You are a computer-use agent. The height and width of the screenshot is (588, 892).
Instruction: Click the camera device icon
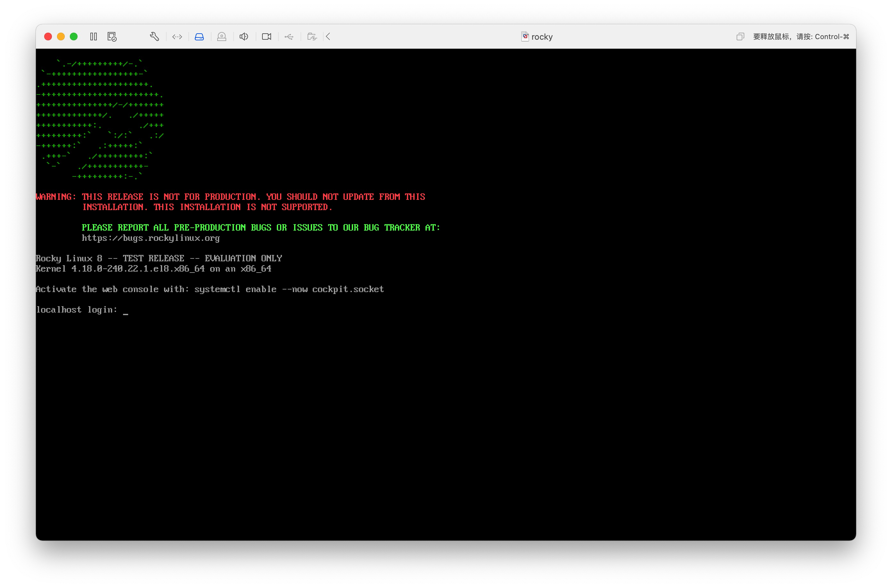(266, 37)
